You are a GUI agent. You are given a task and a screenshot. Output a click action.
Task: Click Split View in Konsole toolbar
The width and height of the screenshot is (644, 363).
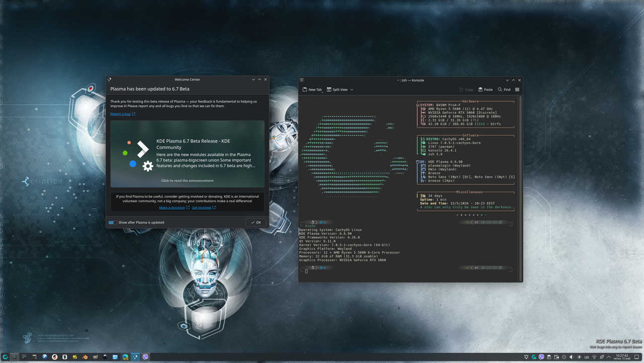pyautogui.click(x=337, y=90)
